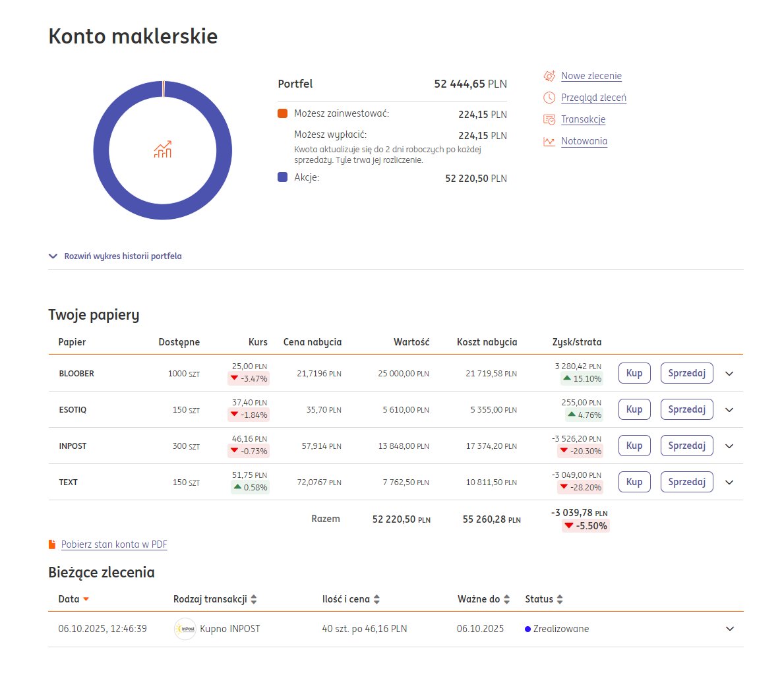782x700 pixels.
Task: Click BLOOBER profit 15.10% badge
Action: point(582,379)
